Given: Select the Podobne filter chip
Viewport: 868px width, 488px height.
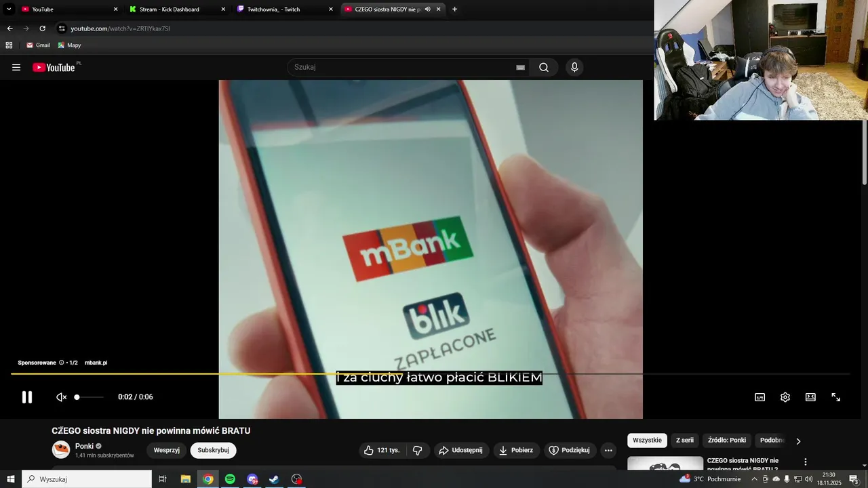Looking at the screenshot, I should click(772, 440).
